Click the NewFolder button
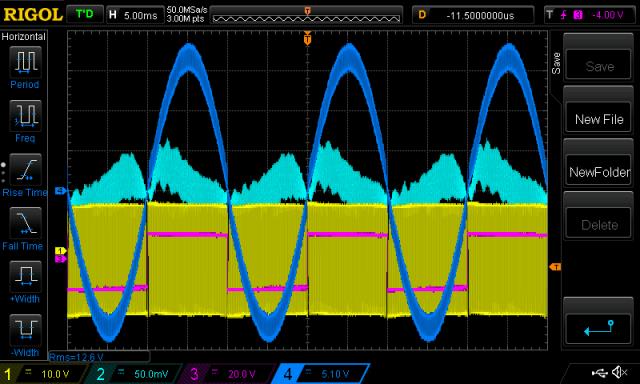The height and width of the screenshot is (384, 640). click(x=598, y=172)
